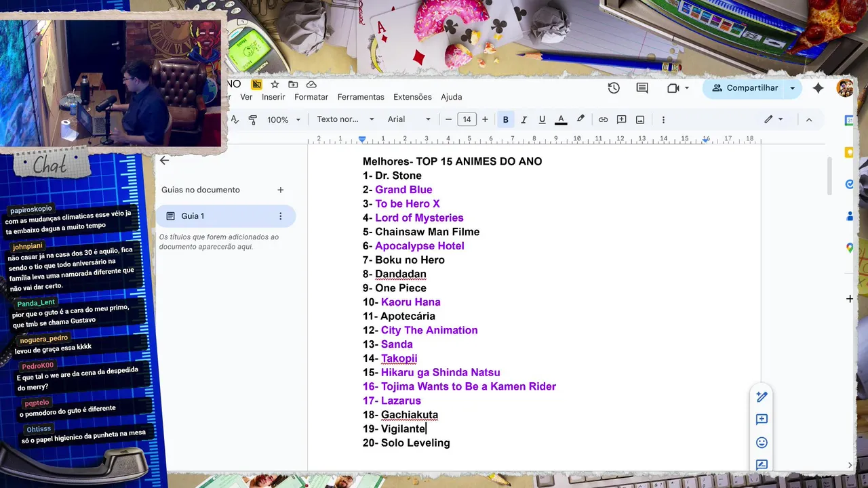Screen dimensions: 868x488
Task: Open the Arial font dropdown
Action: point(409,119)
